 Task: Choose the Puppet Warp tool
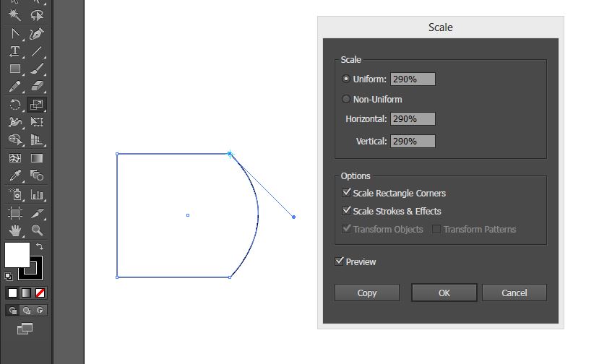pyautogui.click(x=15, y=122)
